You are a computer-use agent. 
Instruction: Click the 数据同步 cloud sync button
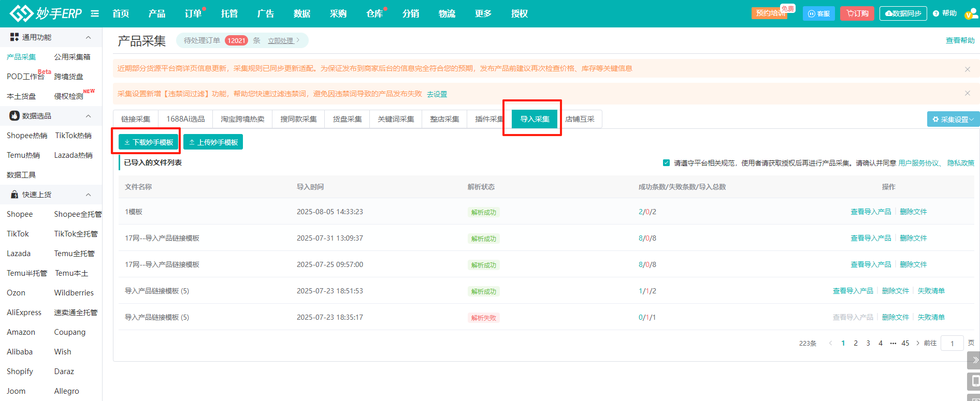(903, 13)
